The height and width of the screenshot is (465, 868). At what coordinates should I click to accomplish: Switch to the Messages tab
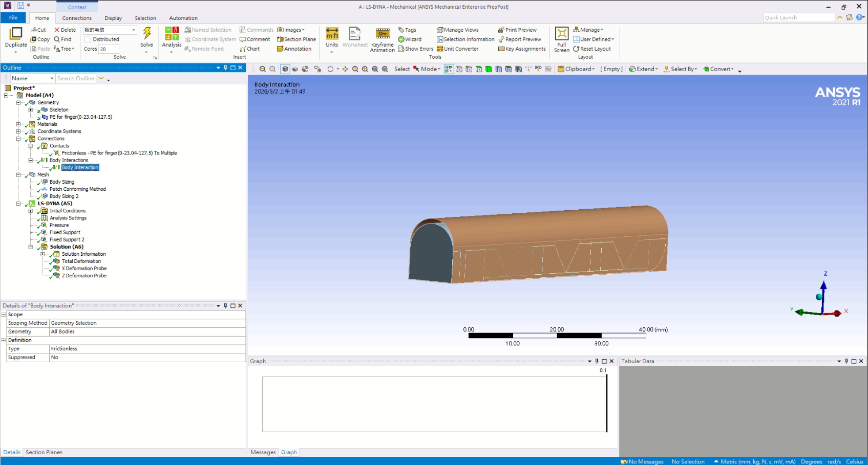tap(263, 452)
